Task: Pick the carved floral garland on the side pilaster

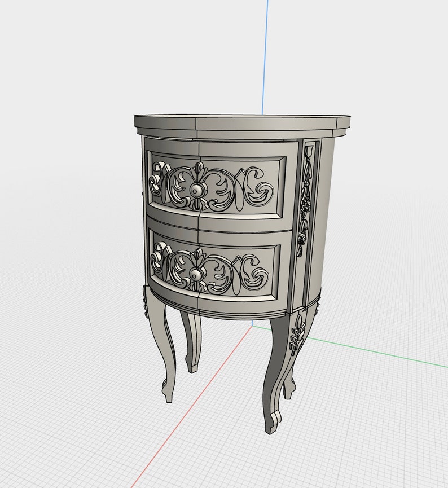Action: 305,201
